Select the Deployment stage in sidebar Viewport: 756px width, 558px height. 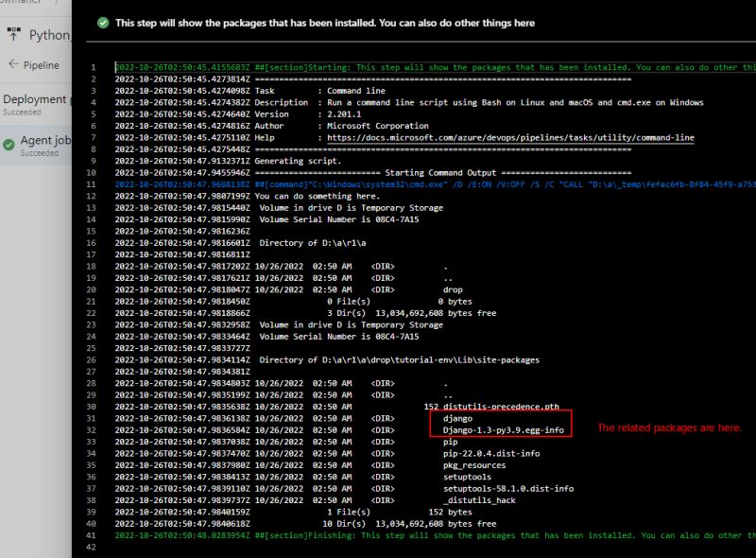tap(38, 98)
